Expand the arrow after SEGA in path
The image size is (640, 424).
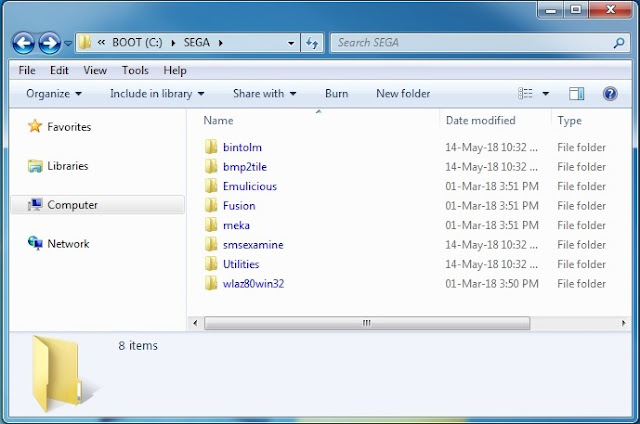pos(221,43)
